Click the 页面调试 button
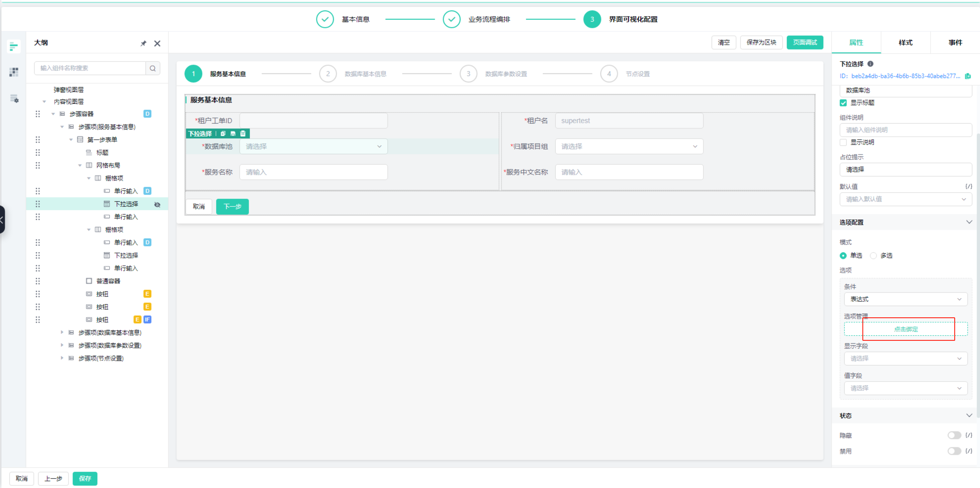The image size is (980, 488). (x=805, y=43)
